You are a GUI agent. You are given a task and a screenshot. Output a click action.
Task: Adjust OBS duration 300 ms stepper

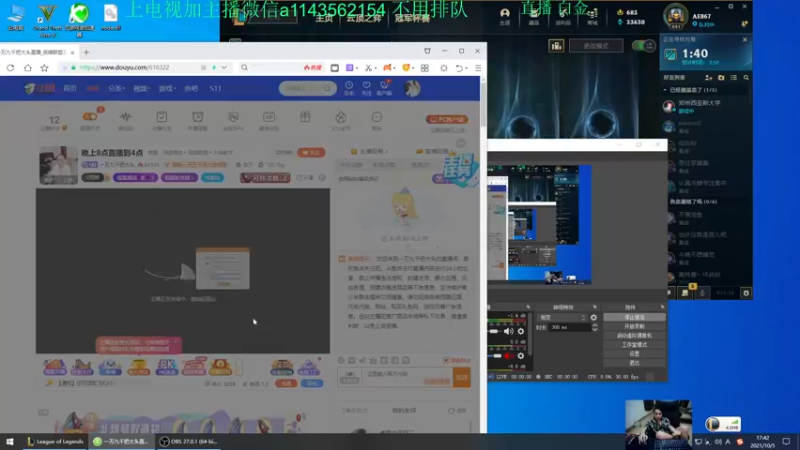pos(594,327)
